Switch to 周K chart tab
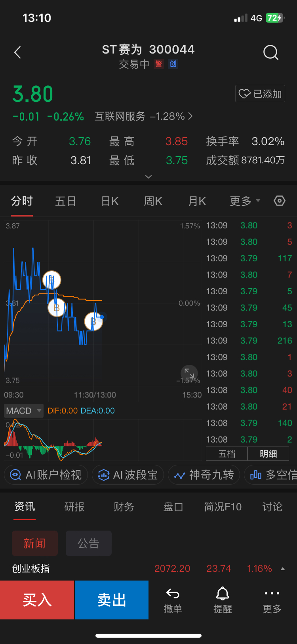297x644 pixels. [153, 201]
